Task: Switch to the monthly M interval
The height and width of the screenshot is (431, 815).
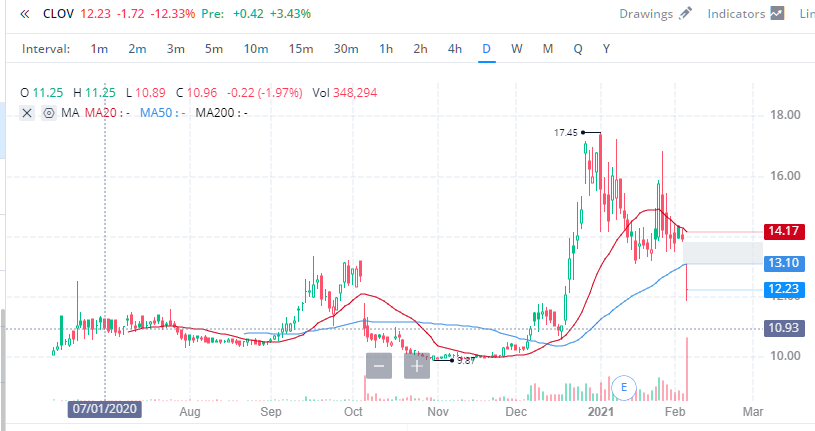Action: pos(548,49)
